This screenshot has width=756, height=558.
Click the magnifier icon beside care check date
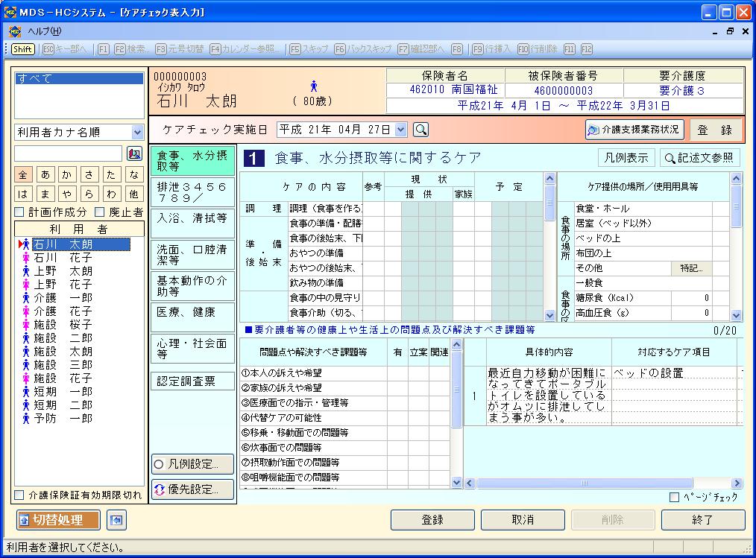421,130
